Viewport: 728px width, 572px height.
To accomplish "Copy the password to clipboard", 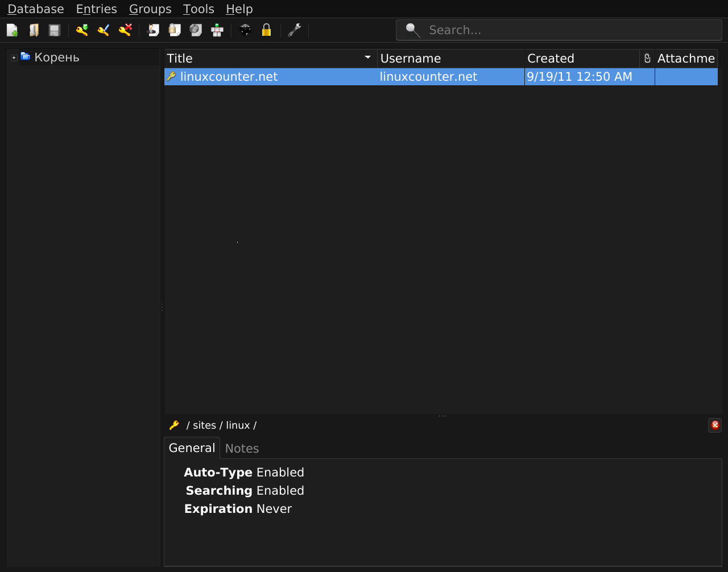I will pos(174,30).
